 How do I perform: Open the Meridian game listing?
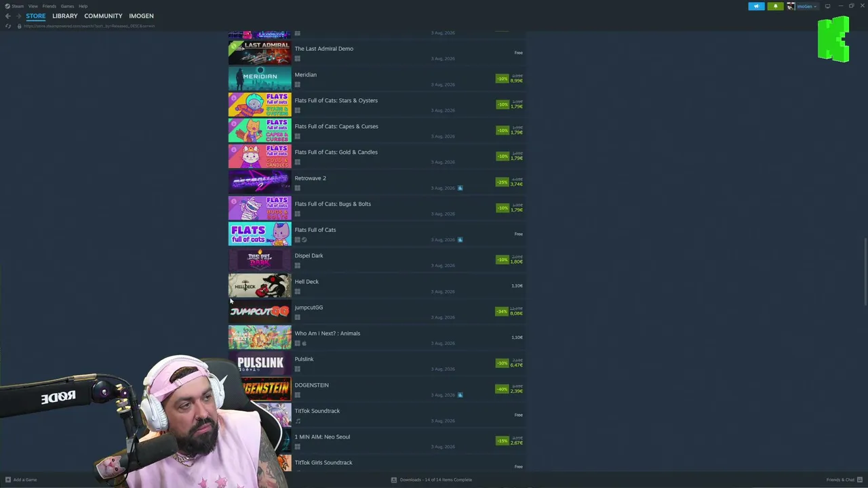376,79
